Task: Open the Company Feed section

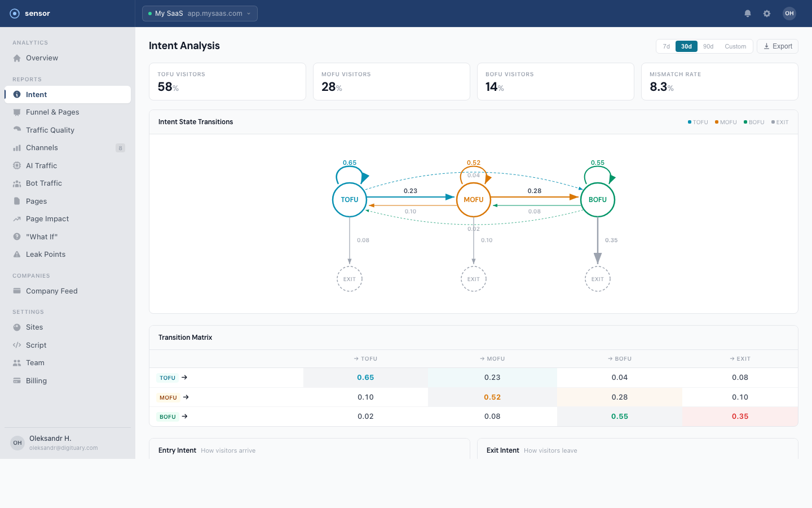Action: coord(52,291)
